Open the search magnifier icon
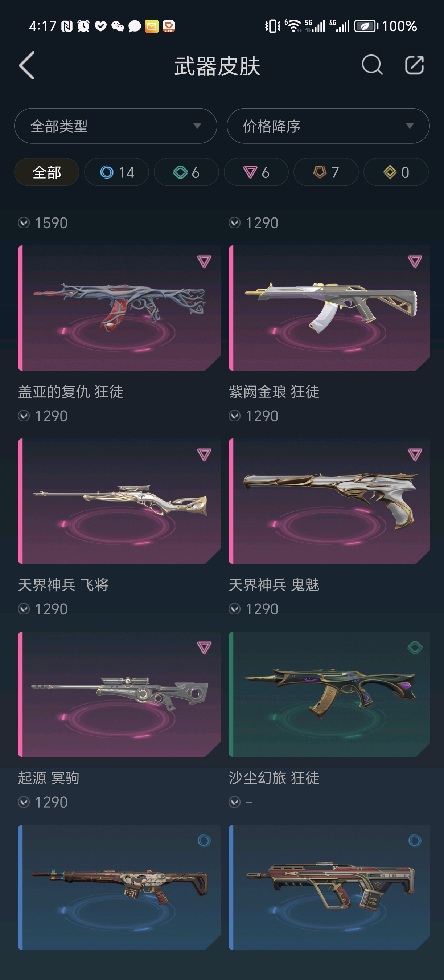The image size is (444, 980). click(x=372, y=65)
